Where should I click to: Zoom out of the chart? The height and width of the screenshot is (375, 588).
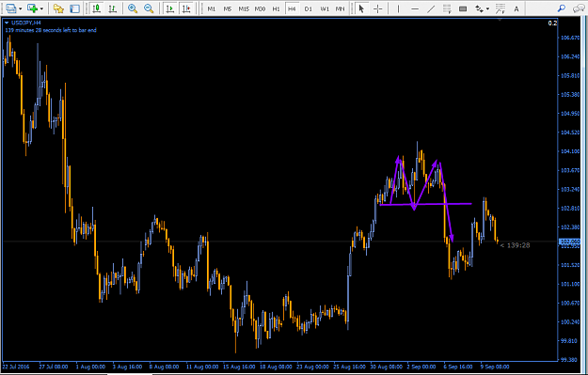tap(149, 8)
